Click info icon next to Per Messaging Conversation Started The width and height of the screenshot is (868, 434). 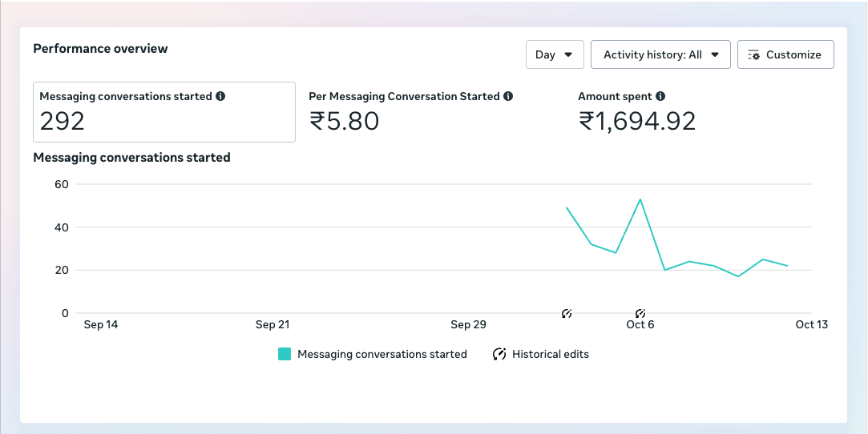point(507,96)
